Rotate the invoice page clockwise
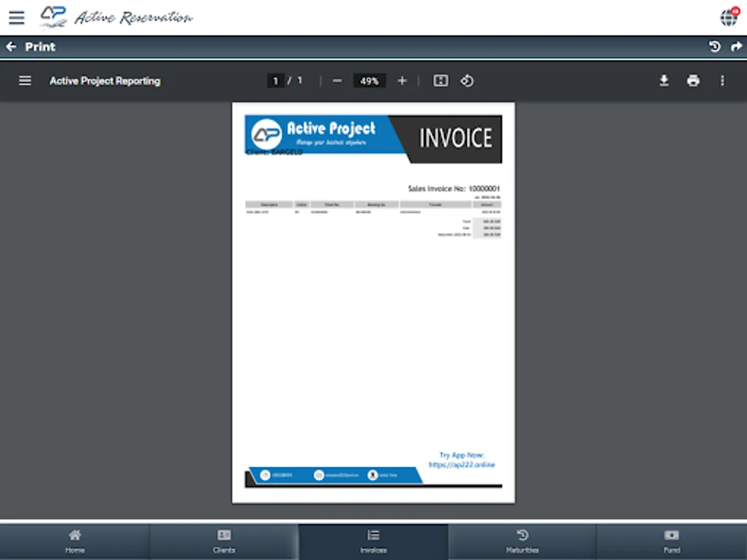The height and width of the screenshot is (560, 747). [467, 81]
